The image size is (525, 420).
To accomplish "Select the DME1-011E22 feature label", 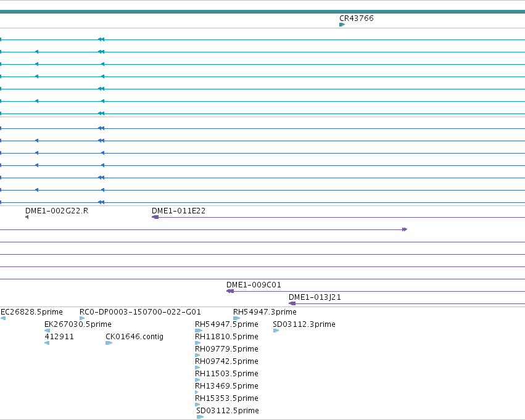I will pyautogui.click(x=178, y=211).
